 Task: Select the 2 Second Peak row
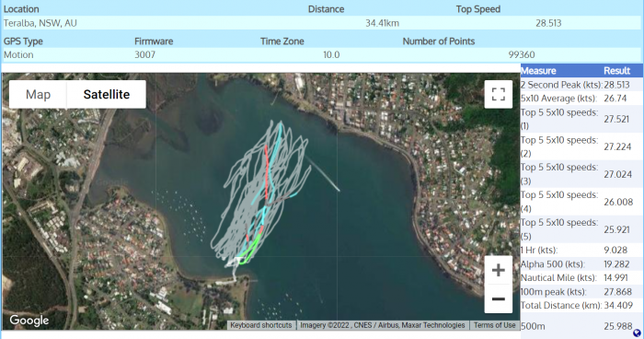click(581, 85)
